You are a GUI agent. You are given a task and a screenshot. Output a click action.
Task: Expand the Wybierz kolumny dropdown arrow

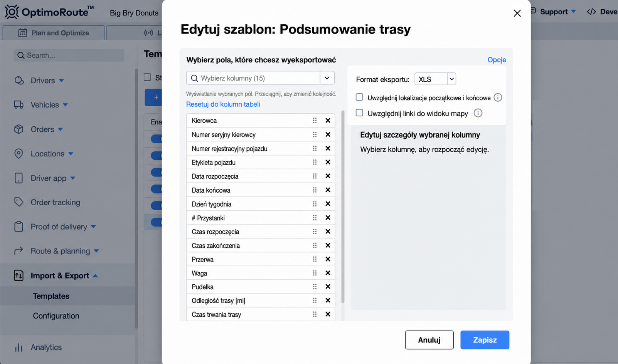[x=327, y=78]
